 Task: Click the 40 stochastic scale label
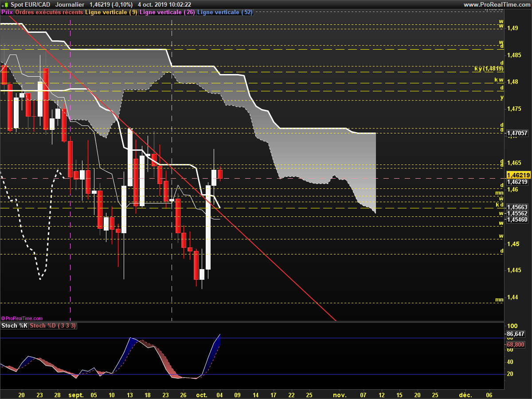coord(510,362)
